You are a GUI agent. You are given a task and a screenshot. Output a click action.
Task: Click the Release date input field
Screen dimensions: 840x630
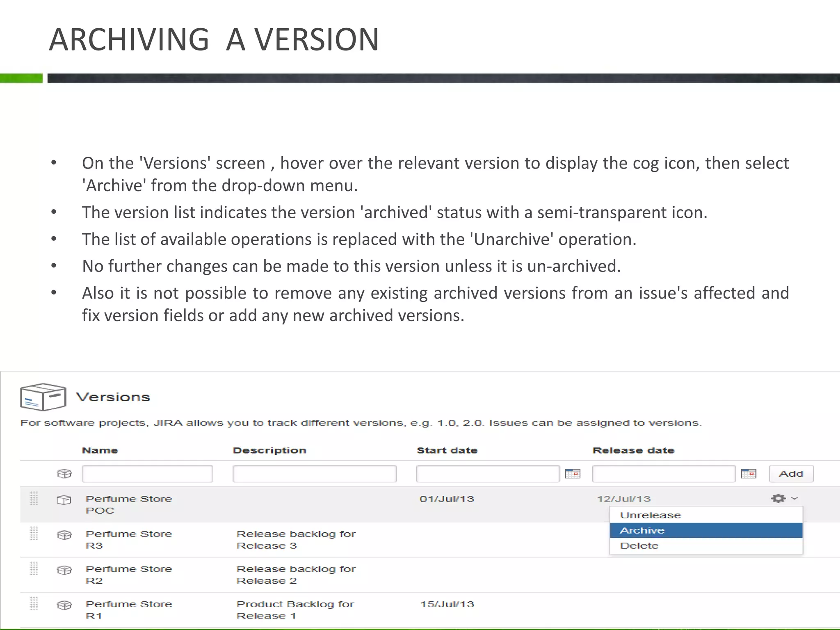664,474
